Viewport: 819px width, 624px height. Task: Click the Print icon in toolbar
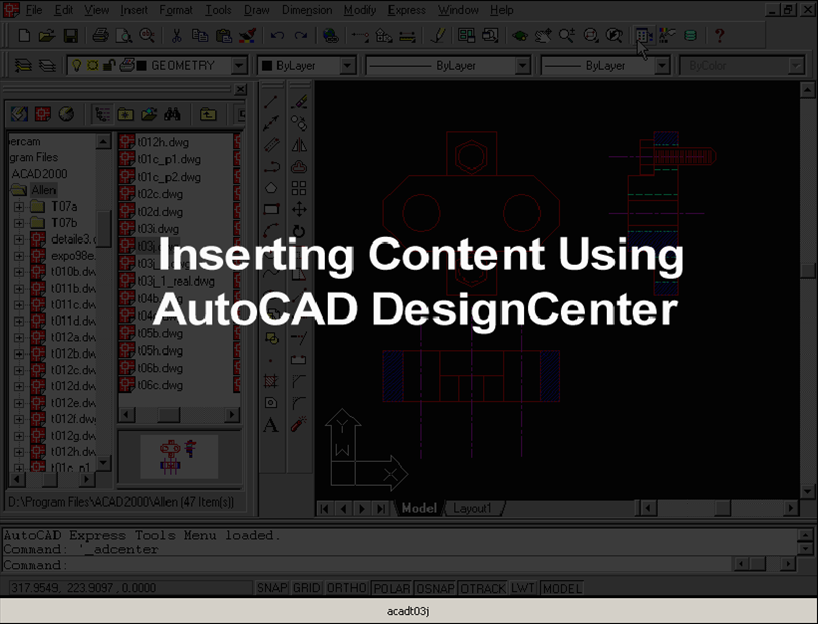pyautogui.click(x=100, y=36)
